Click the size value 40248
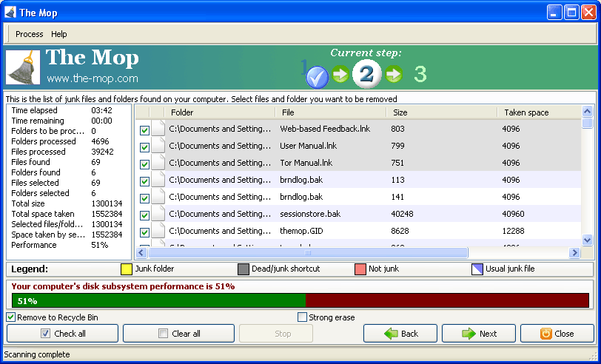 (x=402, y=214)
